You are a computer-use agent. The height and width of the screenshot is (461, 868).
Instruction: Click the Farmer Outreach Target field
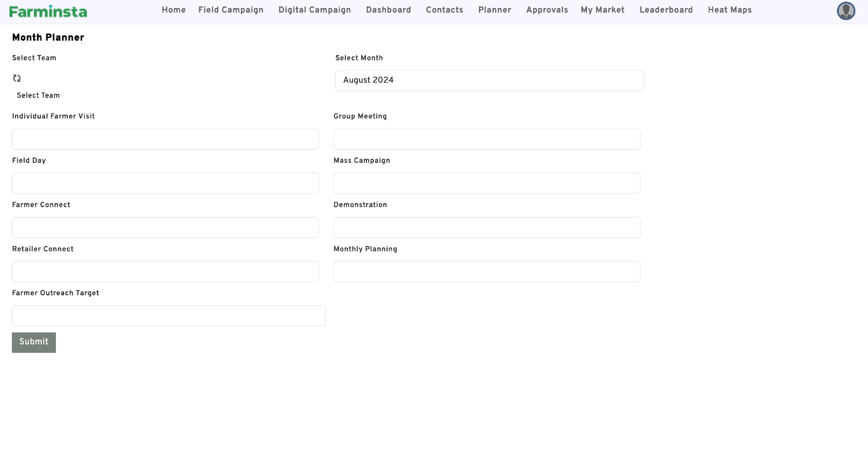pyautogui.click(x=169, y=316)
